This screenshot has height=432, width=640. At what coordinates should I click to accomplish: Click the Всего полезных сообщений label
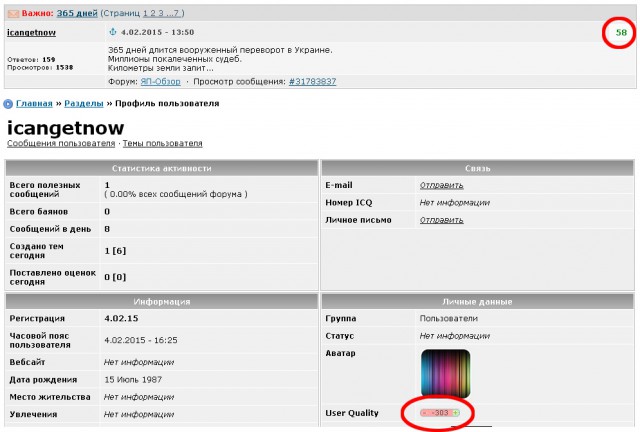click(45, 190)
